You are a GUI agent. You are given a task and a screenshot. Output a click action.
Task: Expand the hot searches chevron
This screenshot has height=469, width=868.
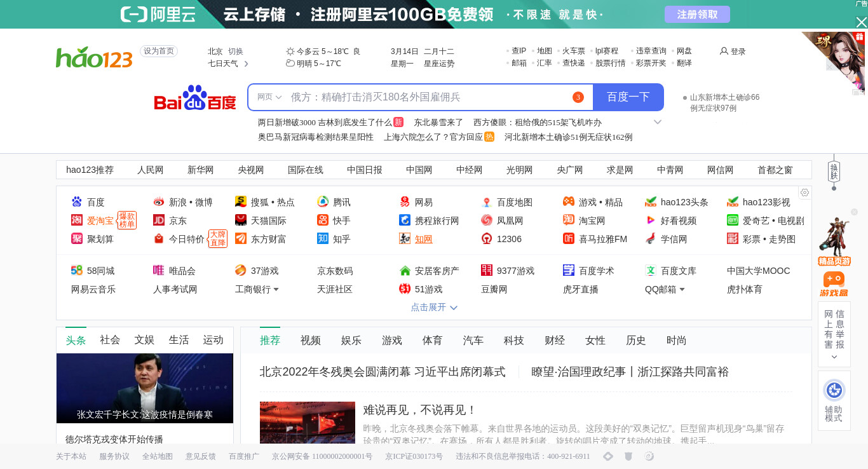coord(658,122)
